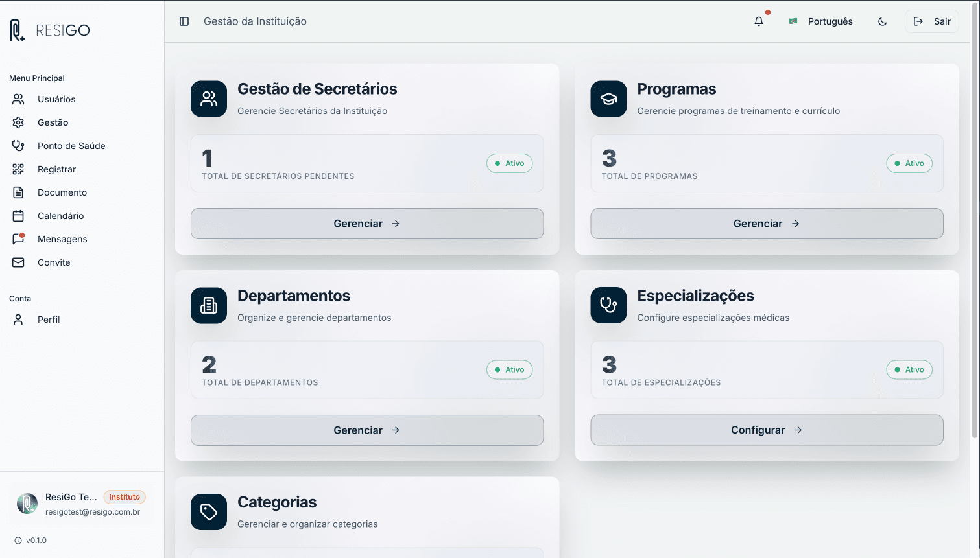
Task: Click TOTAL DE DEPARTAMENTOS label
Action: (x=260, y=383)
